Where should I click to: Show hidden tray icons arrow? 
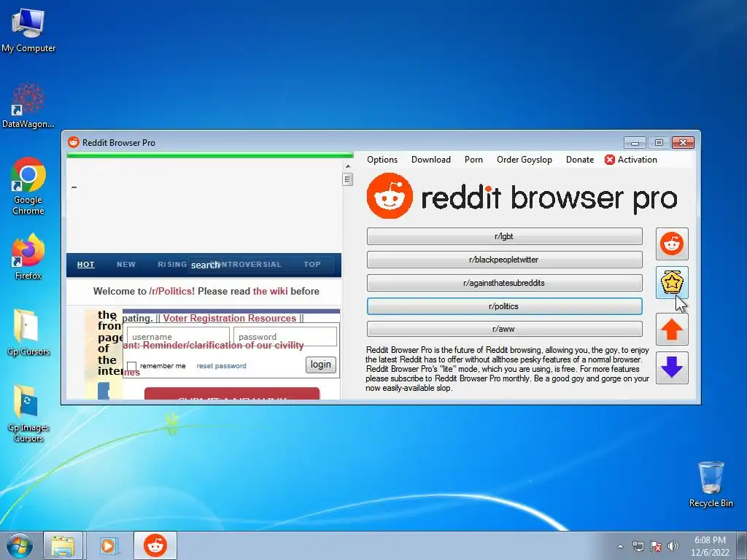pyautogui.click(x=620, y=546)
